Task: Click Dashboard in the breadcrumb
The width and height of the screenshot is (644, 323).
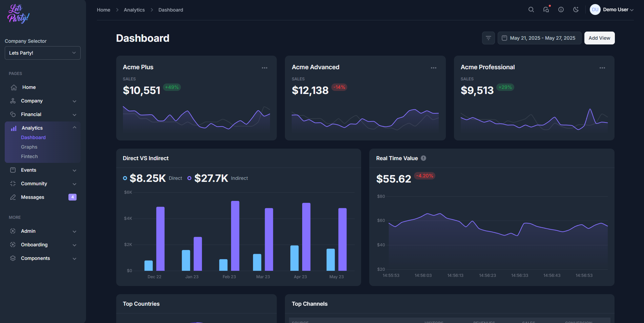Action: coord(171,10)
